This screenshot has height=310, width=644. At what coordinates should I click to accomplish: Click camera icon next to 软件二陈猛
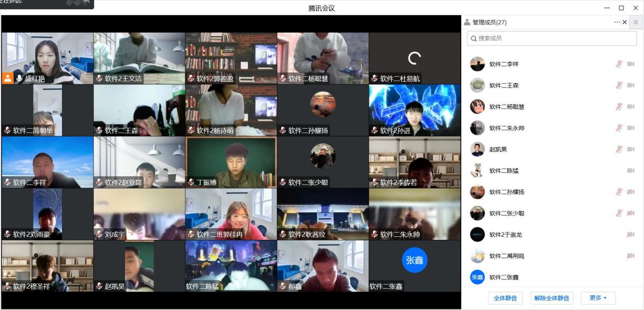631,171
